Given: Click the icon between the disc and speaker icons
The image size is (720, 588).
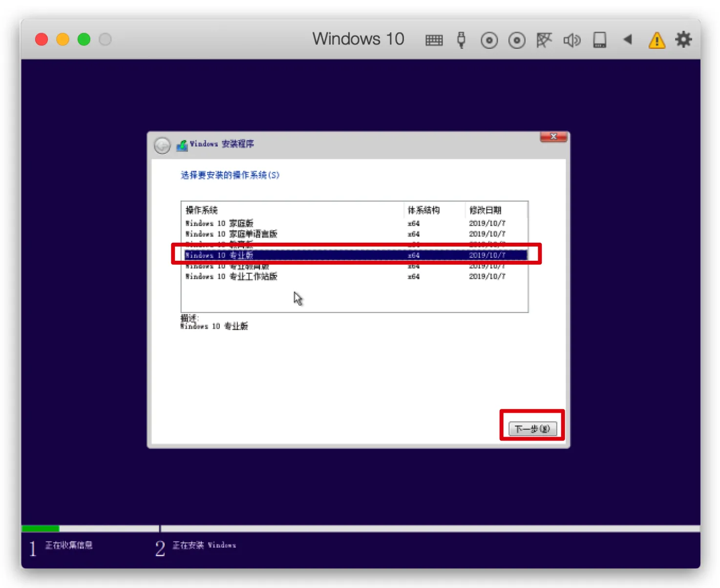Looking at the screenshot, I should [x=544, y=40].
